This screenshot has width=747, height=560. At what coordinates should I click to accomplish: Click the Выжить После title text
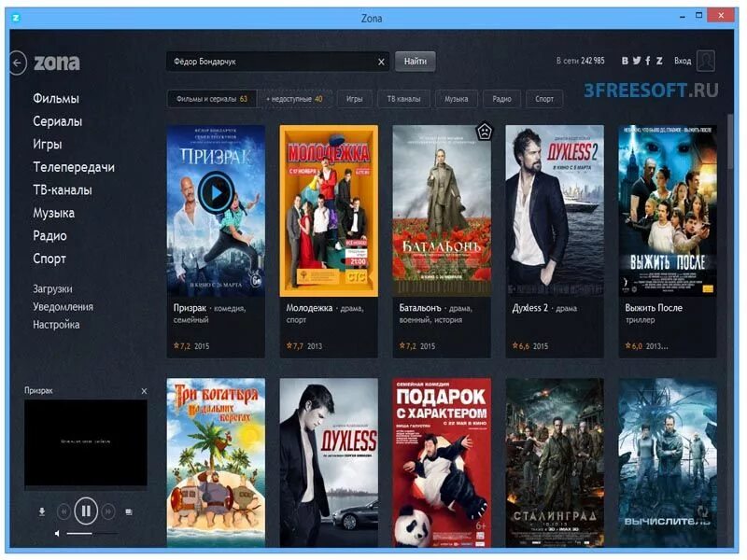[654, 308]
